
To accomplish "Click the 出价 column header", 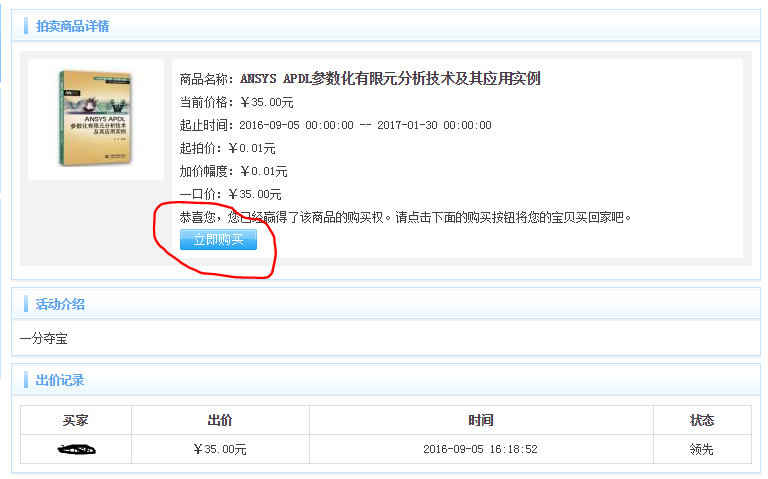I will tap(220, 420).
